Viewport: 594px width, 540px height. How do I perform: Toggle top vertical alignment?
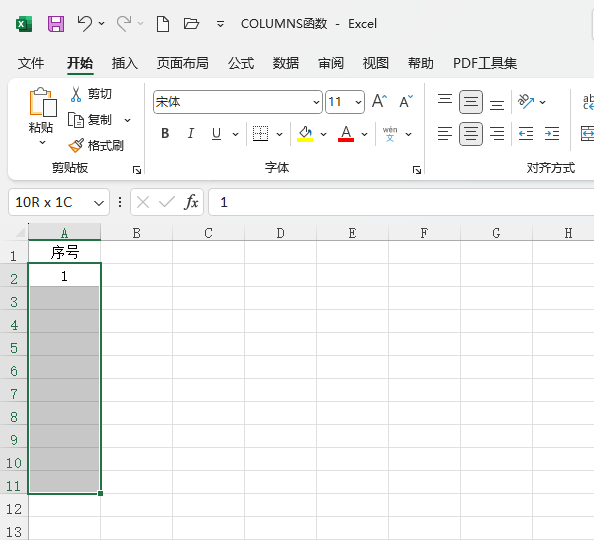click(445, 101)
